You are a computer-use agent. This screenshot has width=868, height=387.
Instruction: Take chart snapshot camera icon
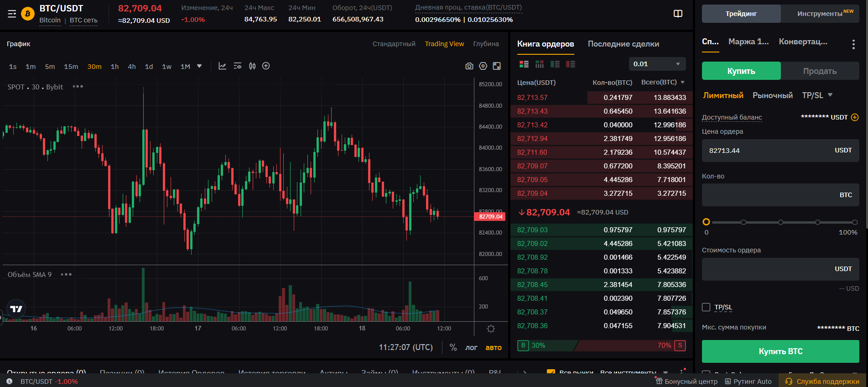pyautogui.click(x=469, y=66)
